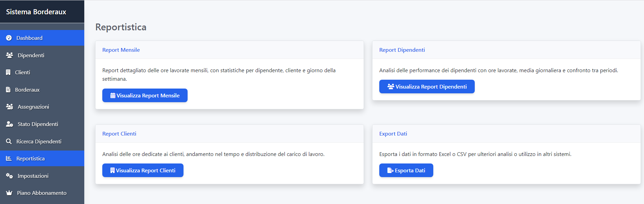Open Dashboard from the sidebar
This screenshot has width=644, height=204.
42,38
